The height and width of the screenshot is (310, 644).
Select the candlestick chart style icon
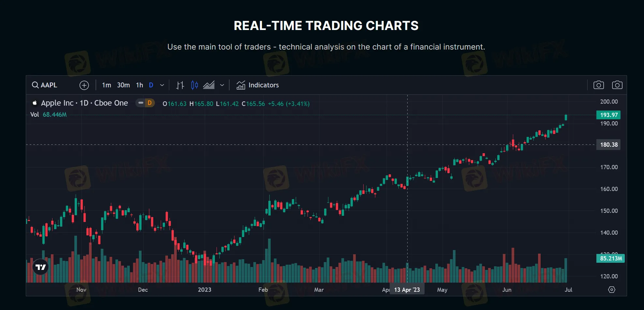point(194,85)
